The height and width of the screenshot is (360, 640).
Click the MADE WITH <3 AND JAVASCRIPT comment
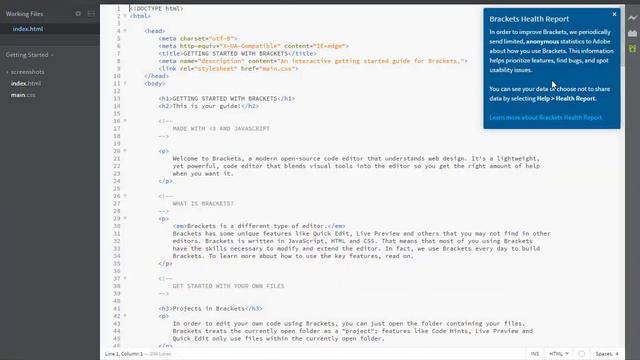click(221, 129)
